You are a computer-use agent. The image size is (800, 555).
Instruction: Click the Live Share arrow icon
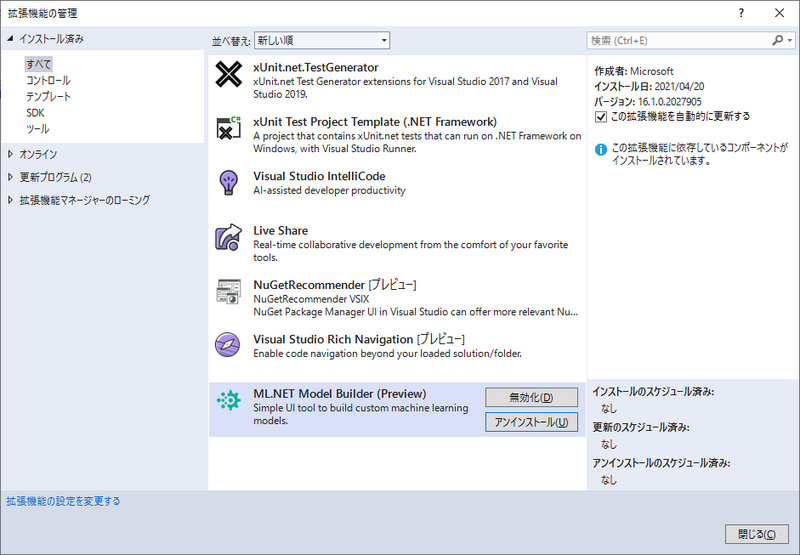pyautogui.click(x=228, y=237)
